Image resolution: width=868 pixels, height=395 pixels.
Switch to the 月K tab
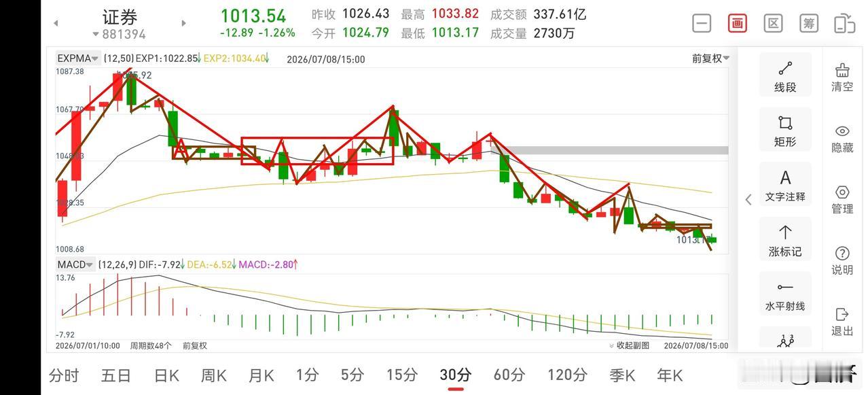[x=261, y=375]
